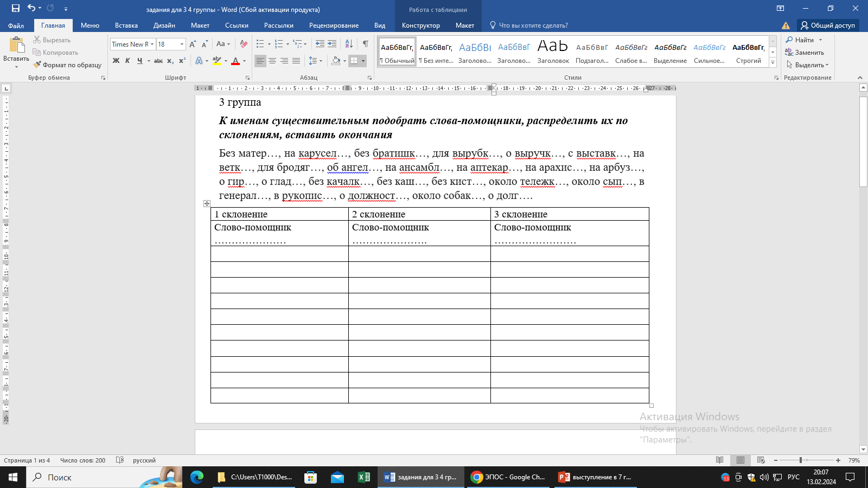Expand the Styles gallery more arrow
The height and width of the screenshot is (488, 868).
pyautogui.click(x=773, y=63)
